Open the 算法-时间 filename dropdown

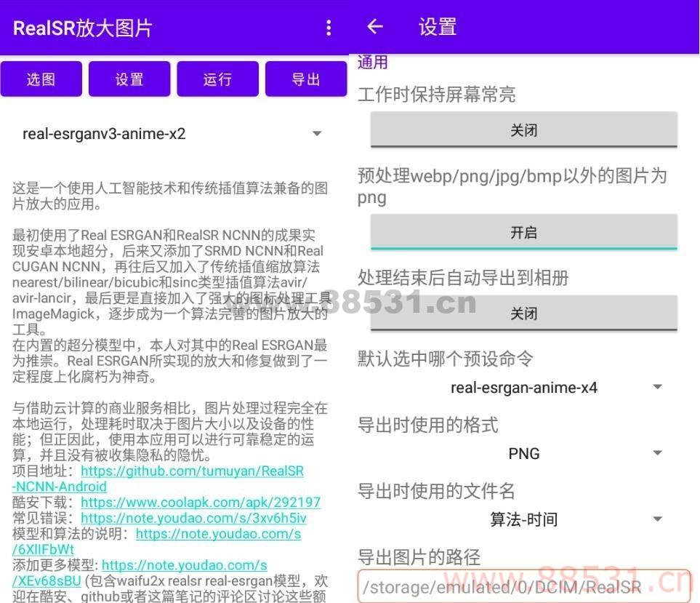coord(523,519)
